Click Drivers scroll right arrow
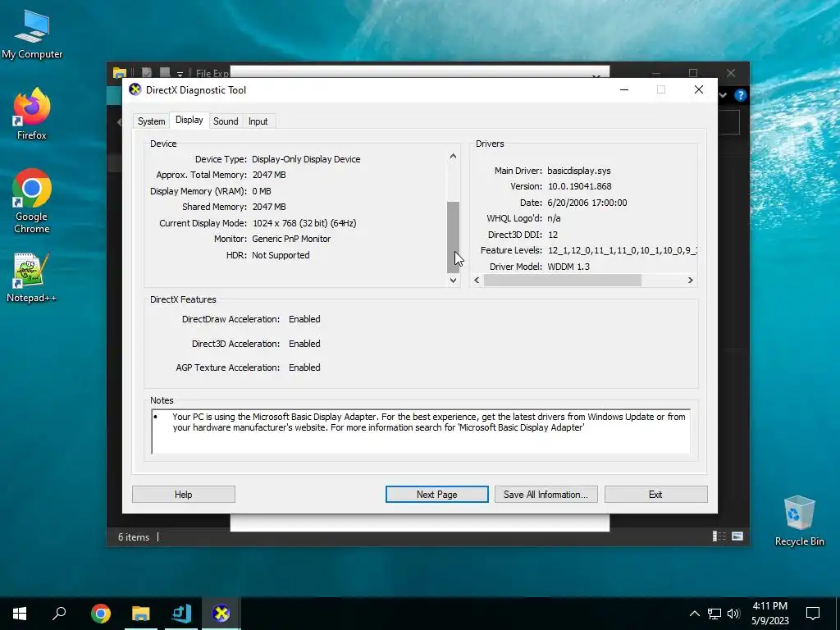Screen dimensions: 840x630 pos(690,281)
